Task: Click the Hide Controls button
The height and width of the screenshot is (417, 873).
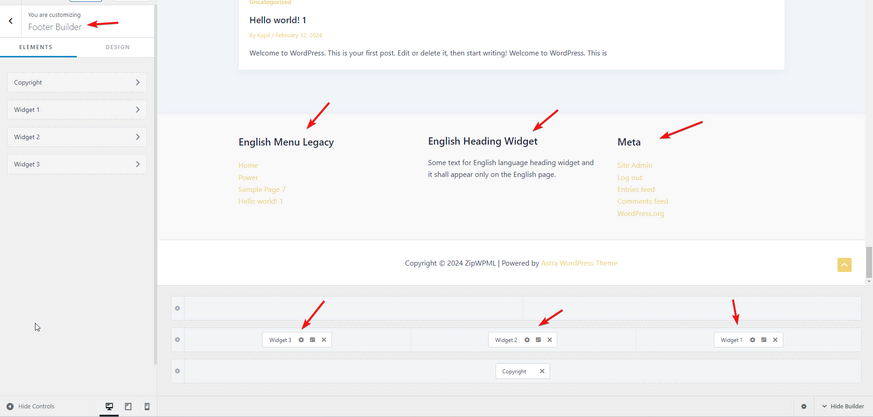Action: point(31,407)
